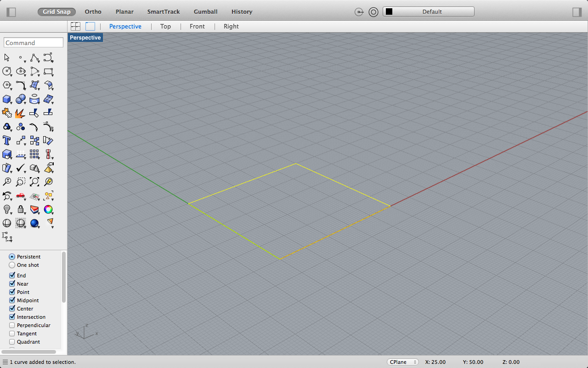Click the Join puzzle-piece tool
Viewport: 588px width, 368px height.
(x=7, y=113)
